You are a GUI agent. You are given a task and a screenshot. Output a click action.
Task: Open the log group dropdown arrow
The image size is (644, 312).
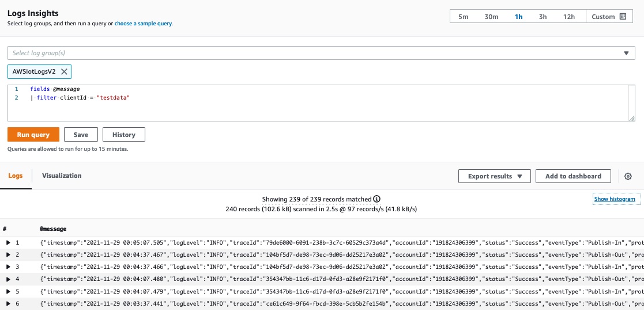626,53
